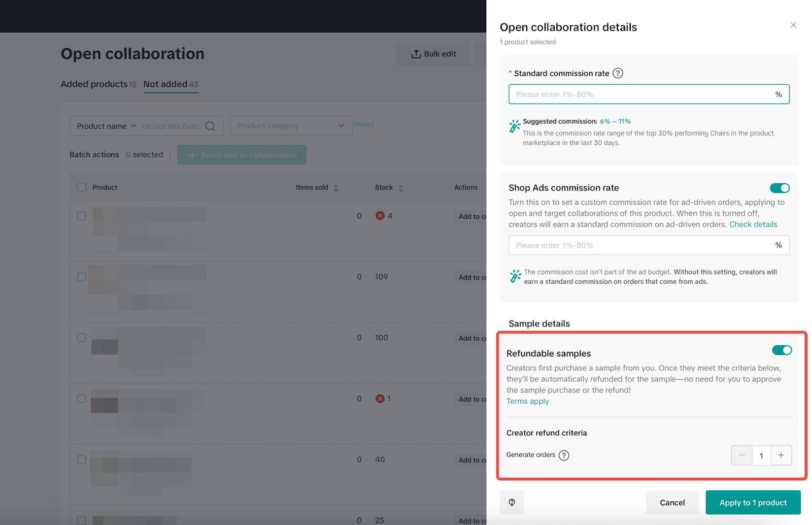
Task: Click the search magnifier in product name filter
Action: [211, 126]
